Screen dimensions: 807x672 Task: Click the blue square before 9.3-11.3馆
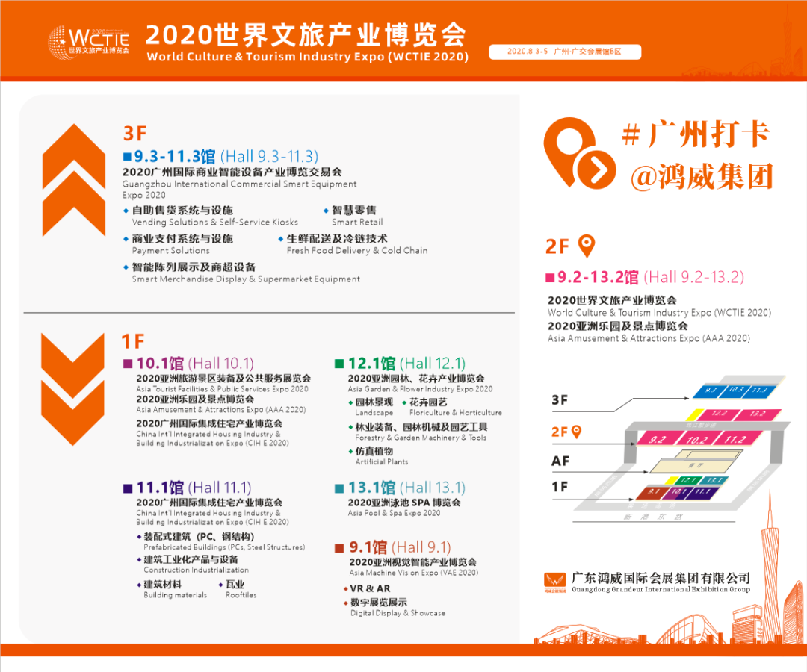point(127,156)
